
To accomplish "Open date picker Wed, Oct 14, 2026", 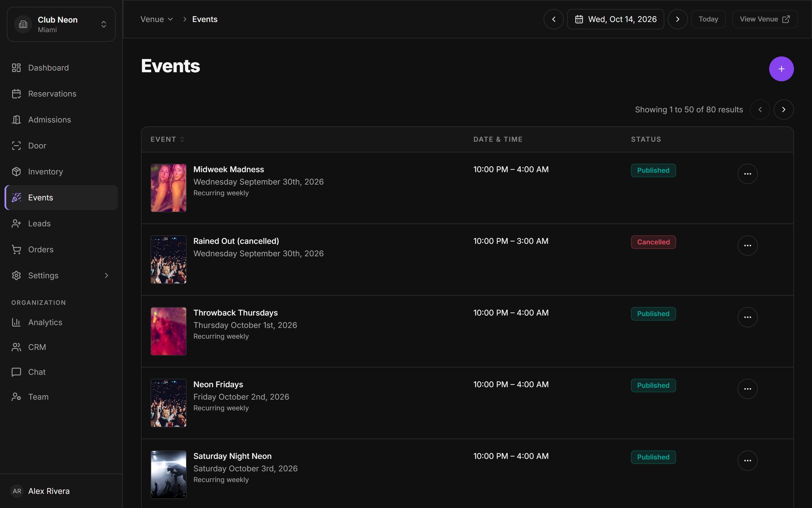I will coord(615,19).
